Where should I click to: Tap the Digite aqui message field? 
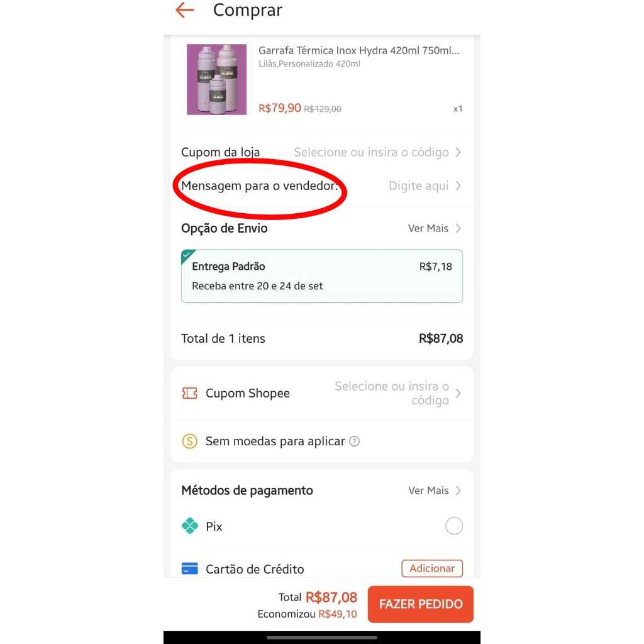(418, 186)
